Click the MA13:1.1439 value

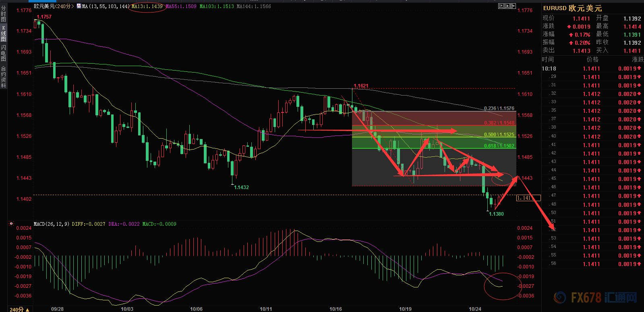147,6
